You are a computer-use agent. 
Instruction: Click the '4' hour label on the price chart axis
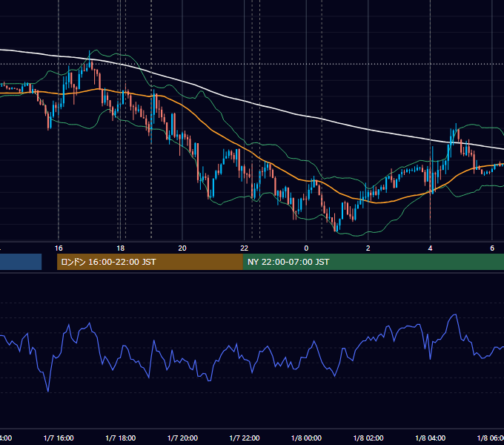click(x=430, y=248)
